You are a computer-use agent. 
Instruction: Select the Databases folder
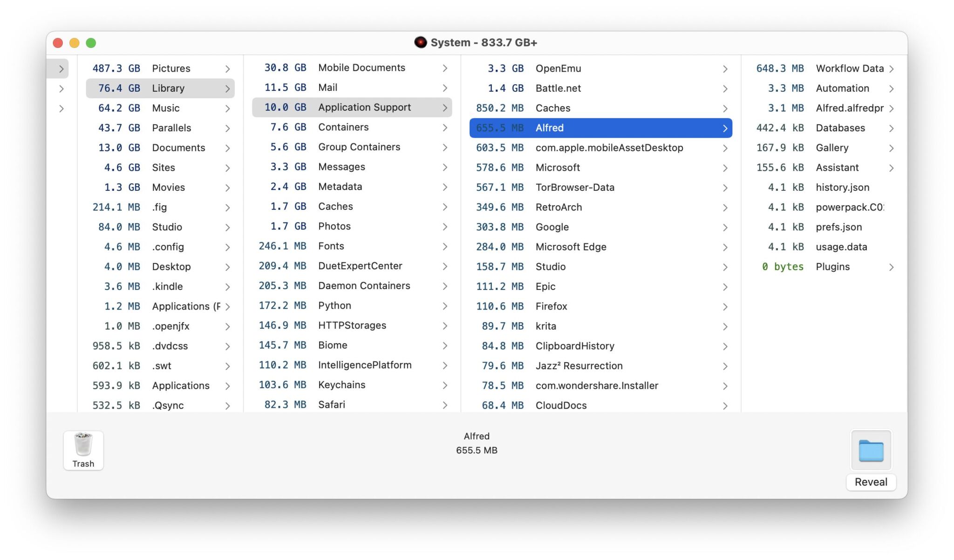coord(825,128)
